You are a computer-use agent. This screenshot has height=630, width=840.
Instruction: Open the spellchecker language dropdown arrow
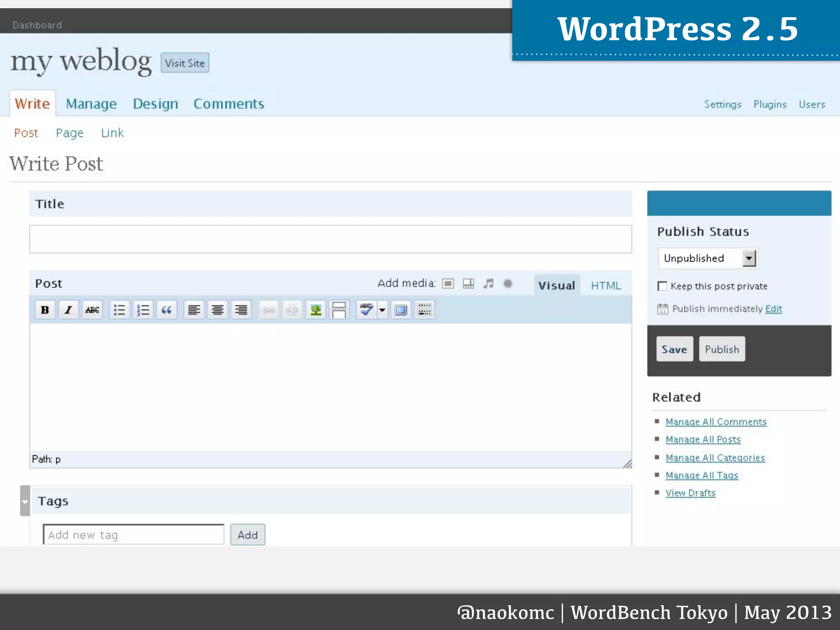382,310
